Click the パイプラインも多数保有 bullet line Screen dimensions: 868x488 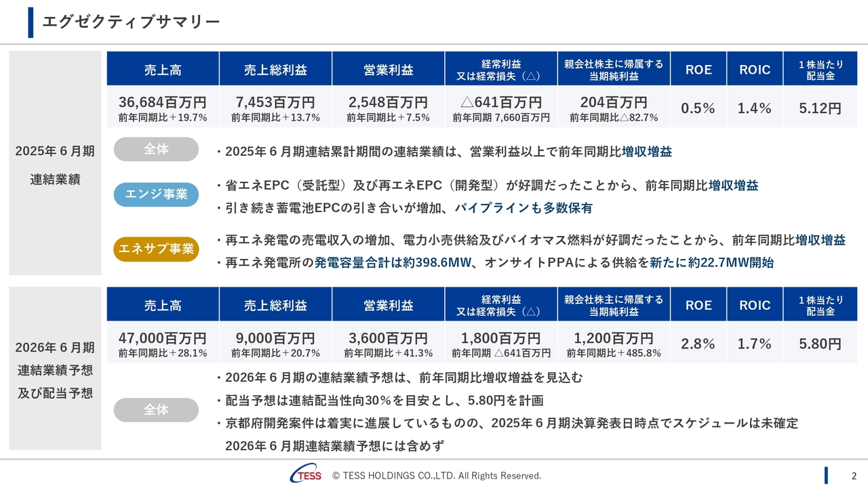(403, 208)
